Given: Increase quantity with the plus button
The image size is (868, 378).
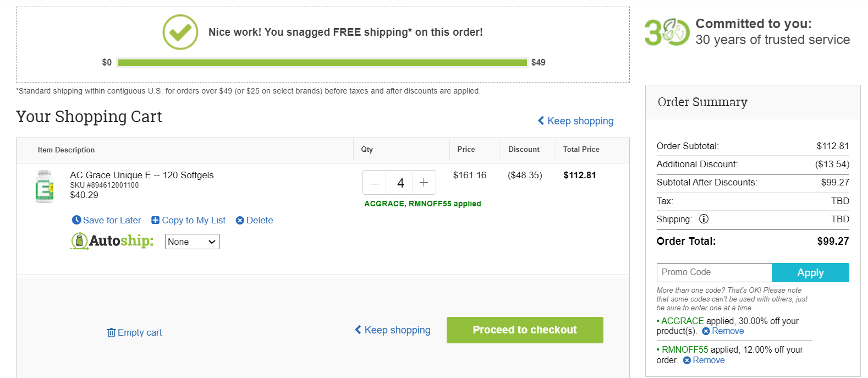Looking at the screenshot, I should 424,183.
